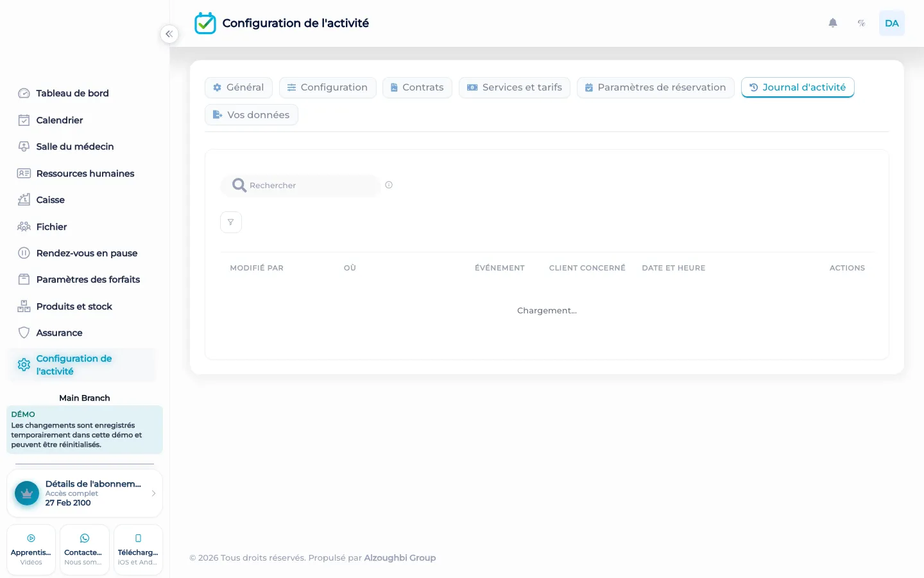Image resolution: width=924 pixels, height=578 pixels.
Task: Select Fichier in the sidebar
Action: point(84,227)
